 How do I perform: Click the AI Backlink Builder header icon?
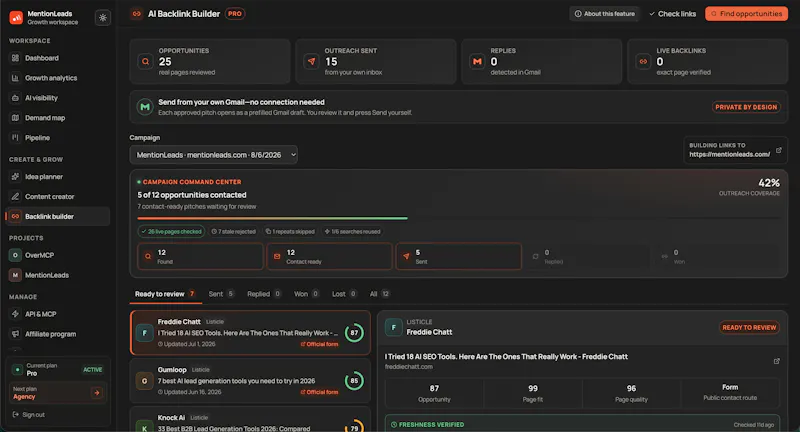[136, 14]
